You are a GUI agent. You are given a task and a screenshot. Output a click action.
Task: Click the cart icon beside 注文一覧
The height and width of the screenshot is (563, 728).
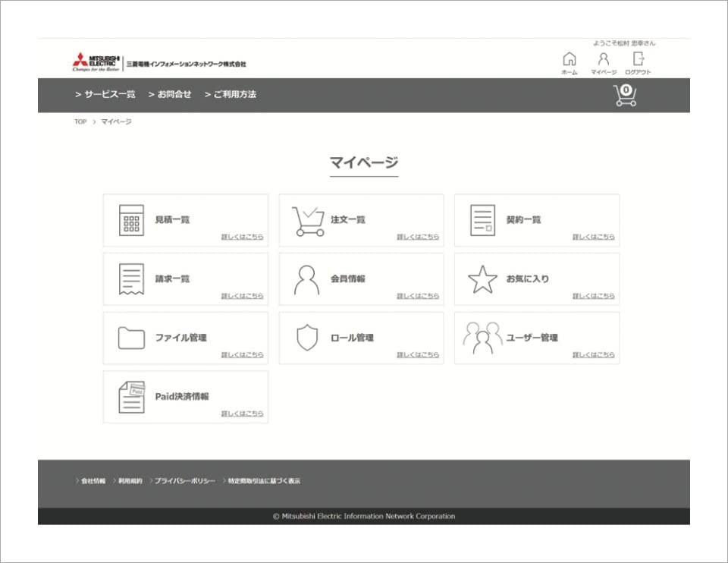(x=308, y=221)
